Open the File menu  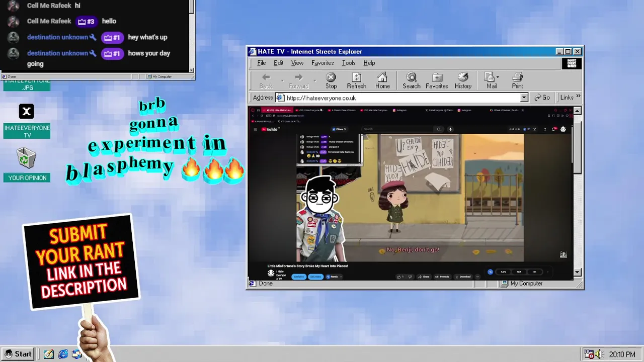coord(262,63)
